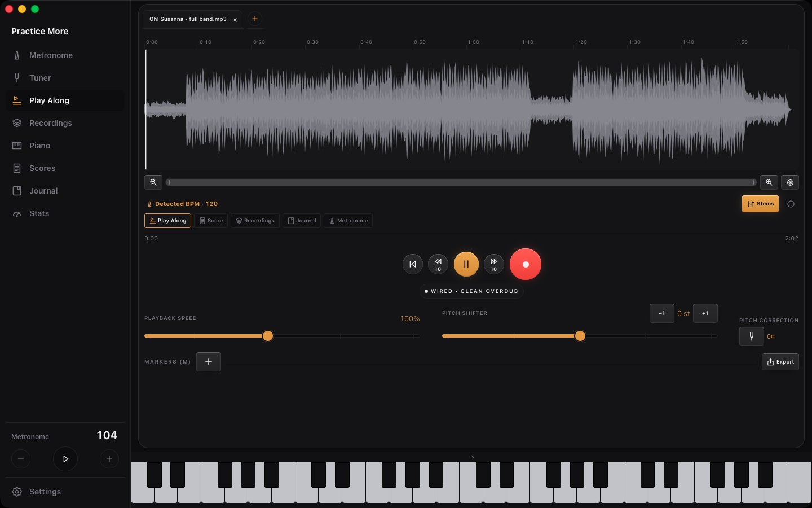Open the Metronome page in sidebar
The image size is (812, 508).
65,55
